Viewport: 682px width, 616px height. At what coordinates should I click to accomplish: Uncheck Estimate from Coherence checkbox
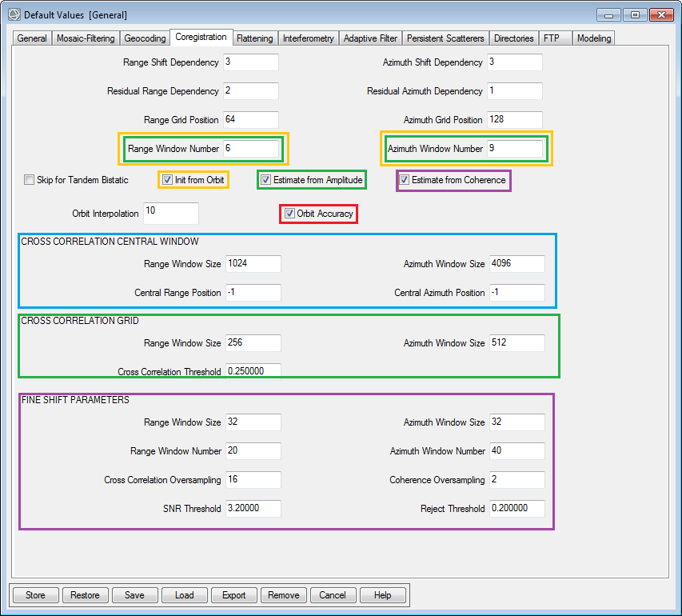click(x=405, y=180)
